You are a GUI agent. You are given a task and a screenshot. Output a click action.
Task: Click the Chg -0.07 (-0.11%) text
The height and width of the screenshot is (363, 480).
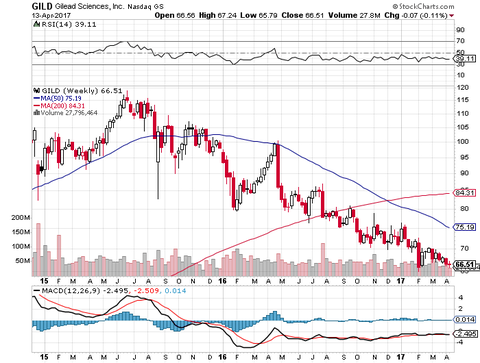pos(416,15)
